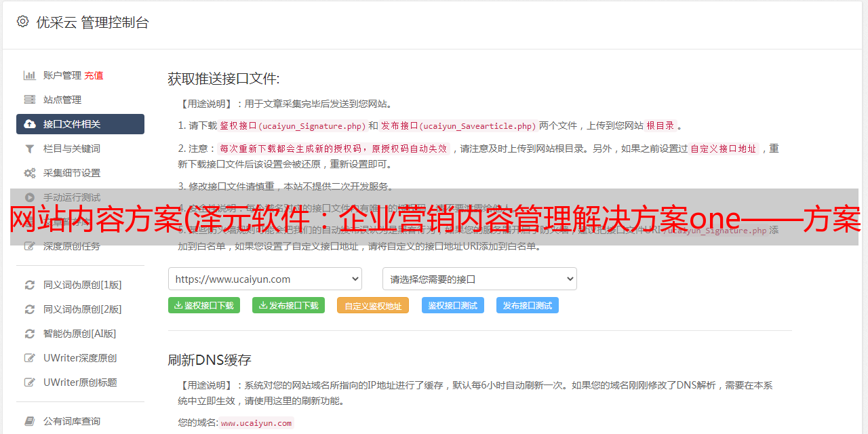The image size is (868, 434).
Task: Click refresh icon for 同义词伪原创[2版]
Action: pyautogui.click(x=30, y=309)
